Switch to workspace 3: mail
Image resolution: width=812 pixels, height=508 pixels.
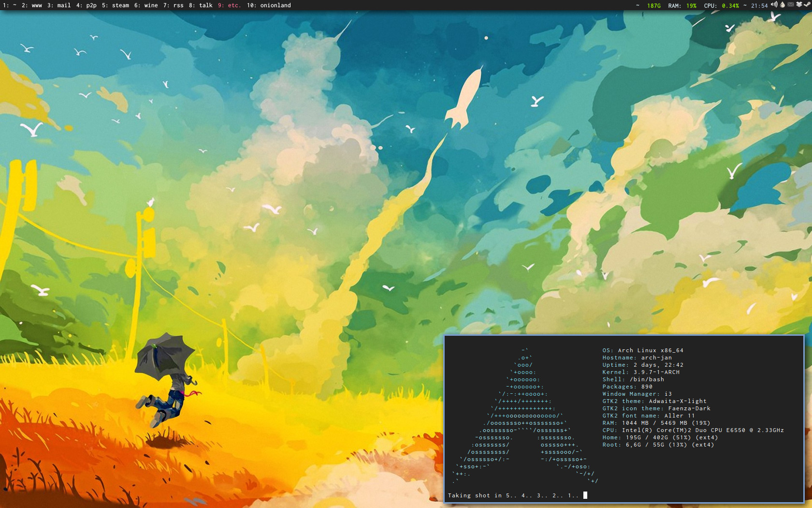coord(59,5)
